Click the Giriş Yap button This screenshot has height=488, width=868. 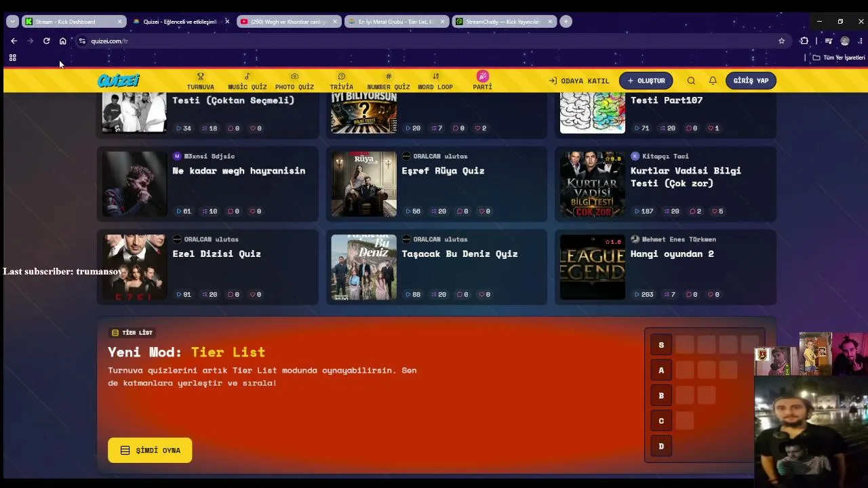pyautogui.click(x=751, y=81)
